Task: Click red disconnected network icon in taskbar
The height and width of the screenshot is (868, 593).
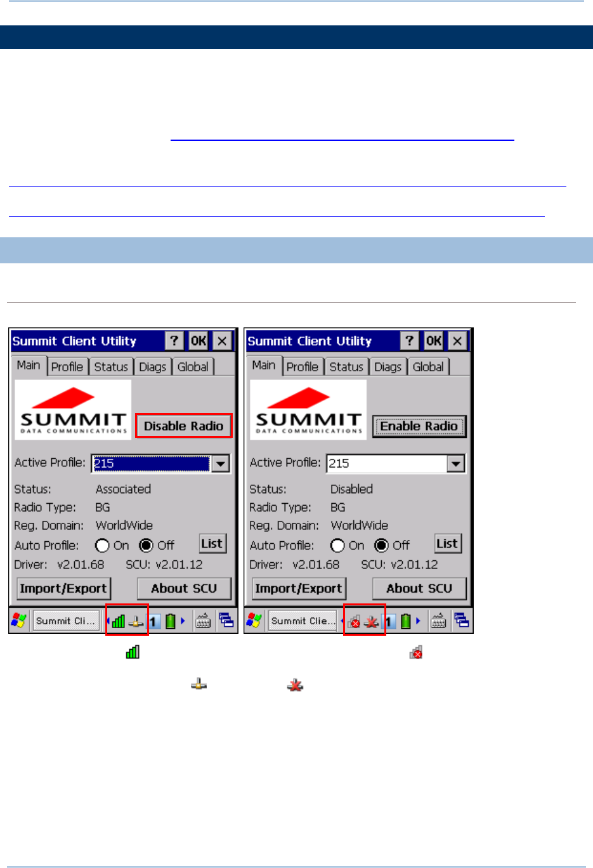Action: click(372, 621)
